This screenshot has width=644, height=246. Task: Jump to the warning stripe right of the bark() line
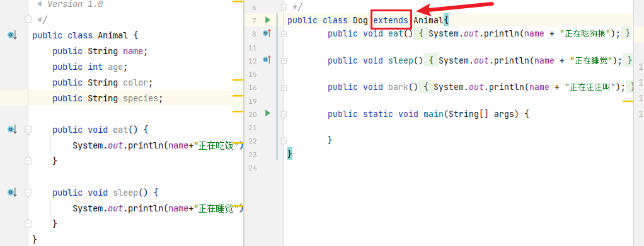click(x=628, y=101)
